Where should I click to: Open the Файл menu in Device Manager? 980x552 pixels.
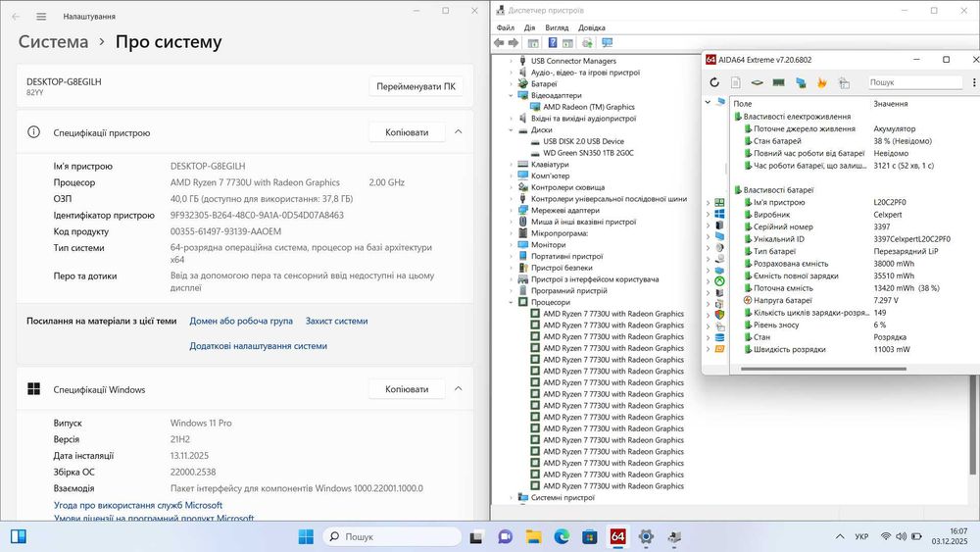505,27
